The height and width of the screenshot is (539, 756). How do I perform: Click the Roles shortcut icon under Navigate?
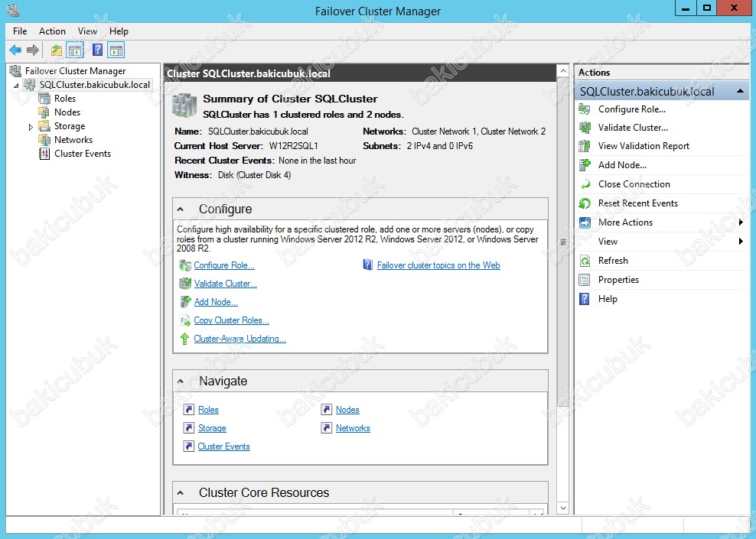click(189, 410)
